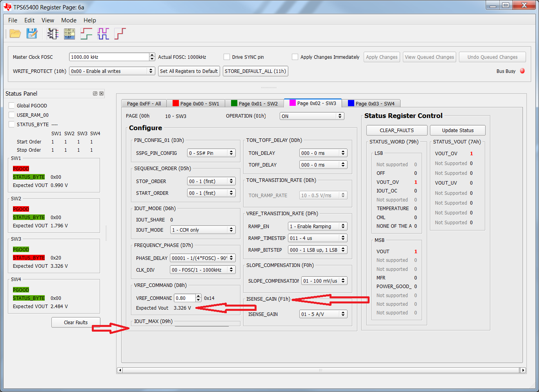
Task: Click Set All Registers to Default
Action: [189, 71]
